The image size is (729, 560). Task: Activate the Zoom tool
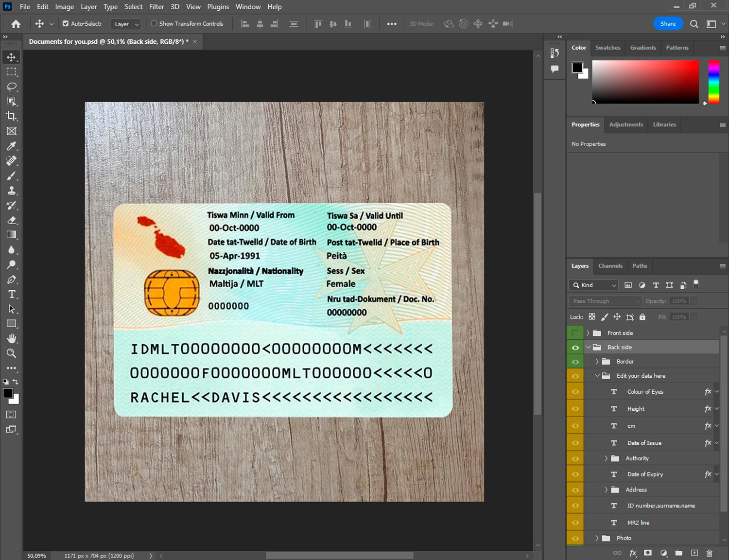12,353
